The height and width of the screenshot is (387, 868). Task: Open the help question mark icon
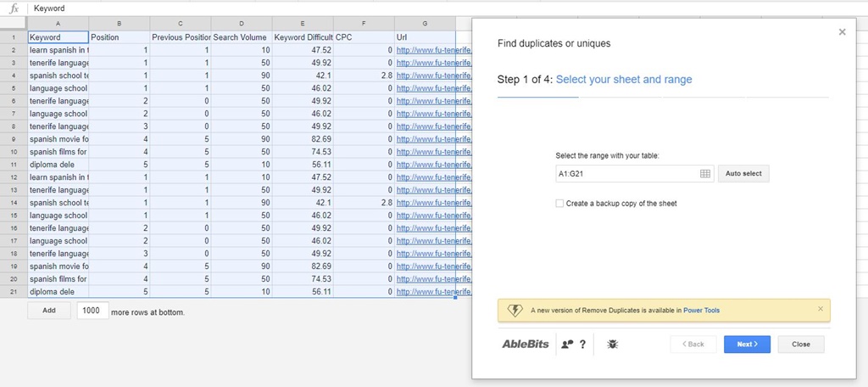582,345
